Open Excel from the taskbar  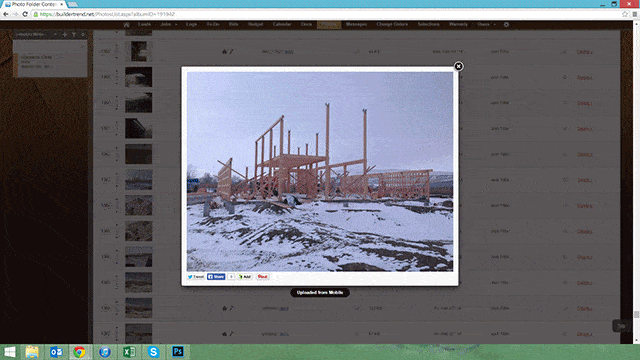click(129, 352)
